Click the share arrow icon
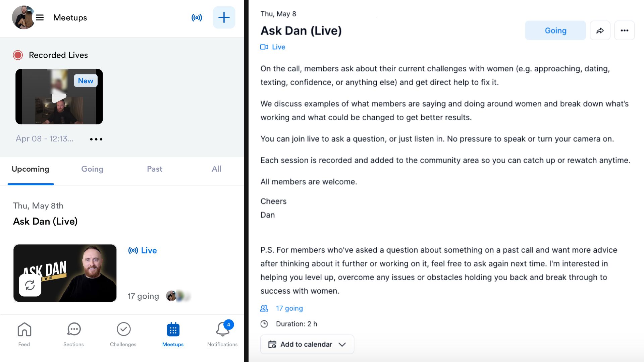Viewport: 644px width, 362px height. click(x=600, y=31)
